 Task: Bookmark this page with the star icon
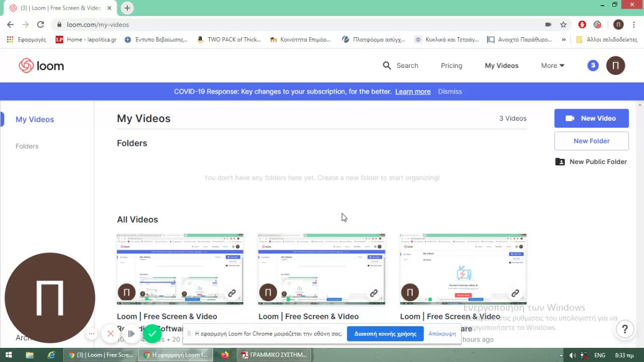coord(563,24)
